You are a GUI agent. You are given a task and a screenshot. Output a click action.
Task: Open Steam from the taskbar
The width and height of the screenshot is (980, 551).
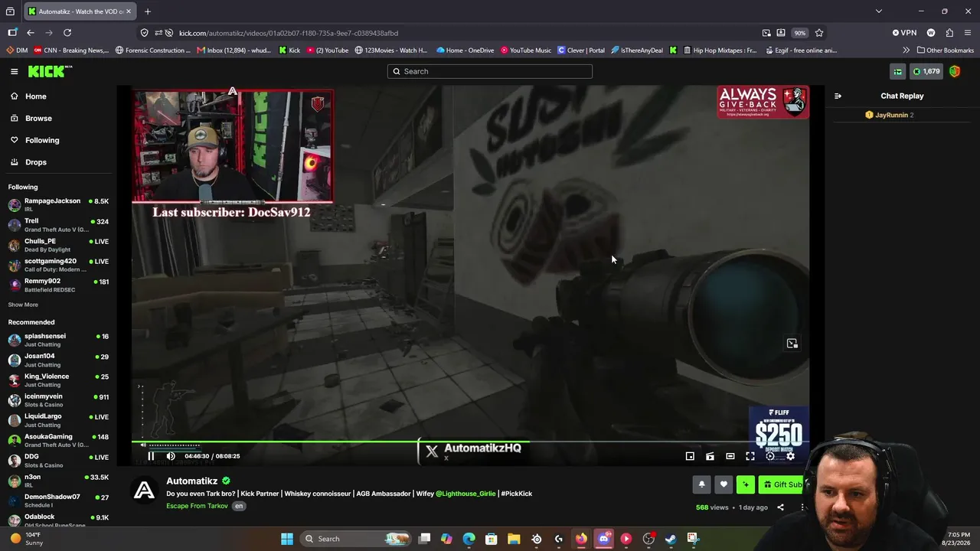coord(671,539)
